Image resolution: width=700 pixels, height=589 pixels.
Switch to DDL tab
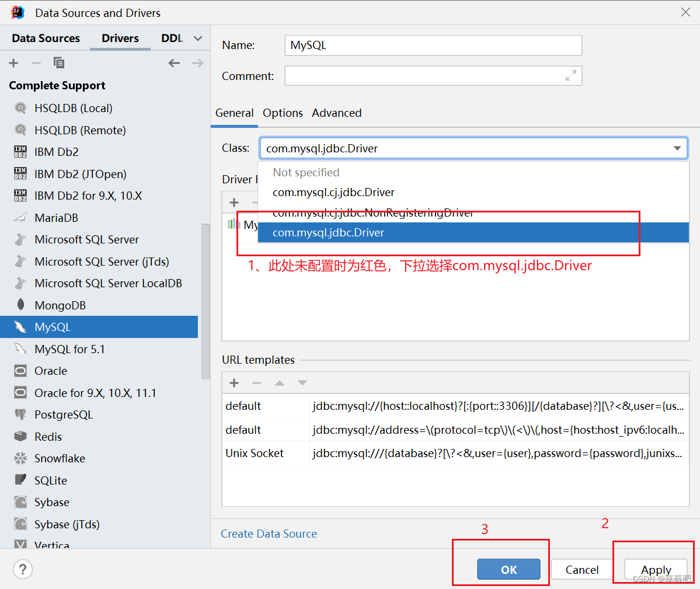(x=172, y=39)
